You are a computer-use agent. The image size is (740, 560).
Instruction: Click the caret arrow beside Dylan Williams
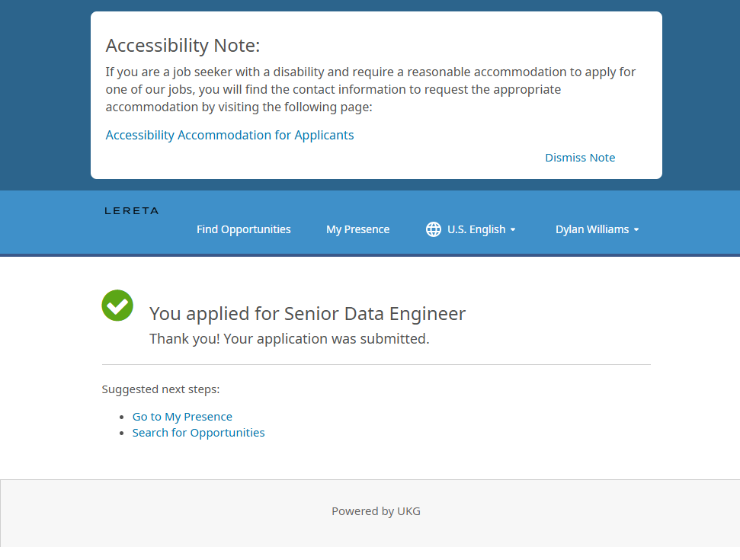click(x=636, y=230)
